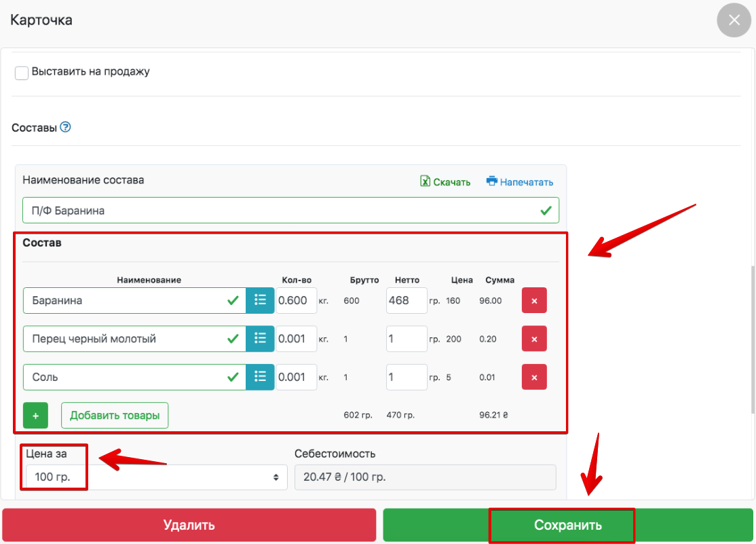This screenshot has height=544, width=756.
Task: Click the green Сохранить button
Action: (567, 525)
